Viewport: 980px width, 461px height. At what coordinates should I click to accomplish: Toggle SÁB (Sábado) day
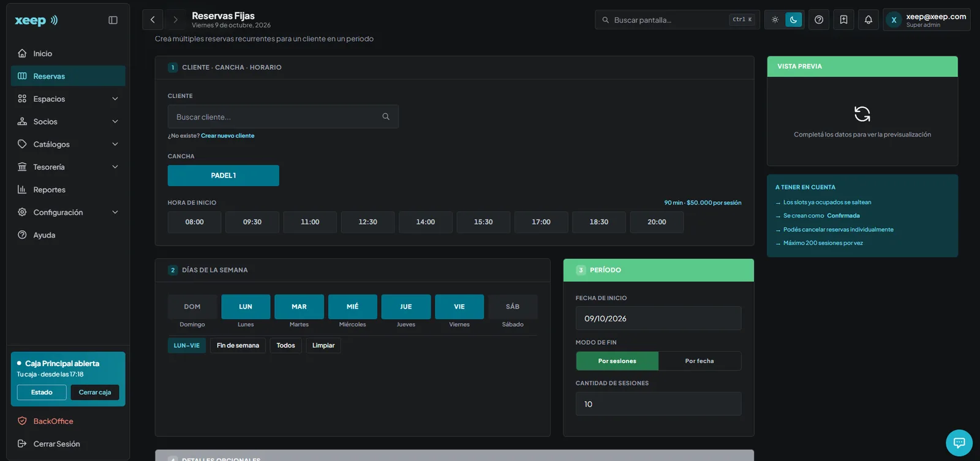[x=513, y=307]
